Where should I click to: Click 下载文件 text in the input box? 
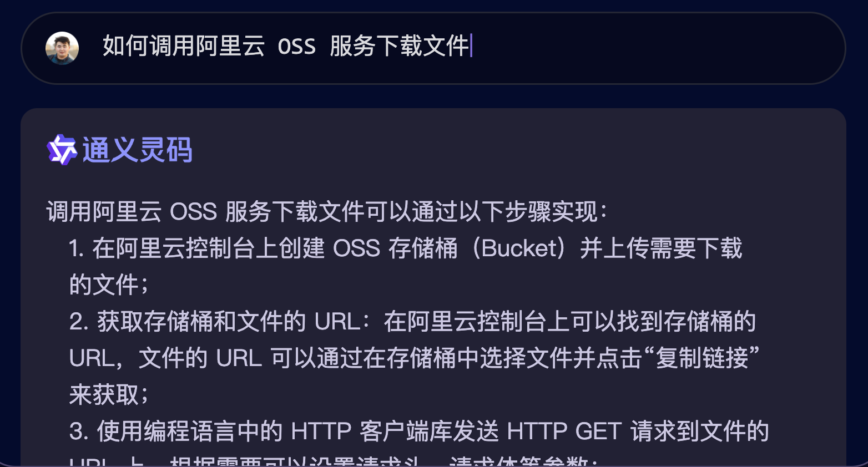point(423,46)
